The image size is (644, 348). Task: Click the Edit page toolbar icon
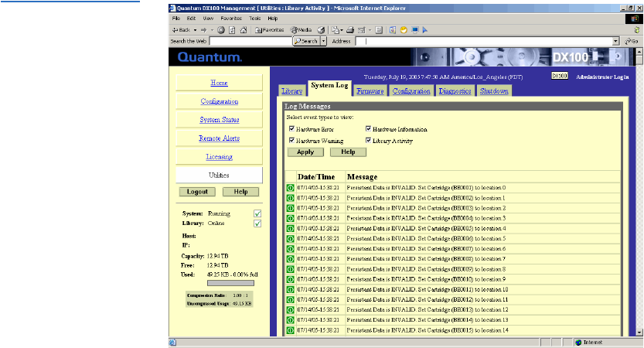[362, 29]
